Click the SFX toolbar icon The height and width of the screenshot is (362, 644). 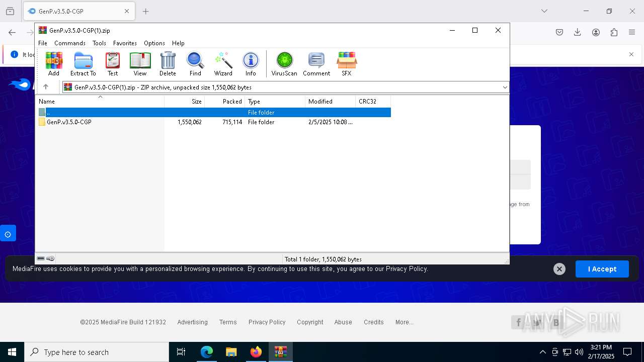347,64
